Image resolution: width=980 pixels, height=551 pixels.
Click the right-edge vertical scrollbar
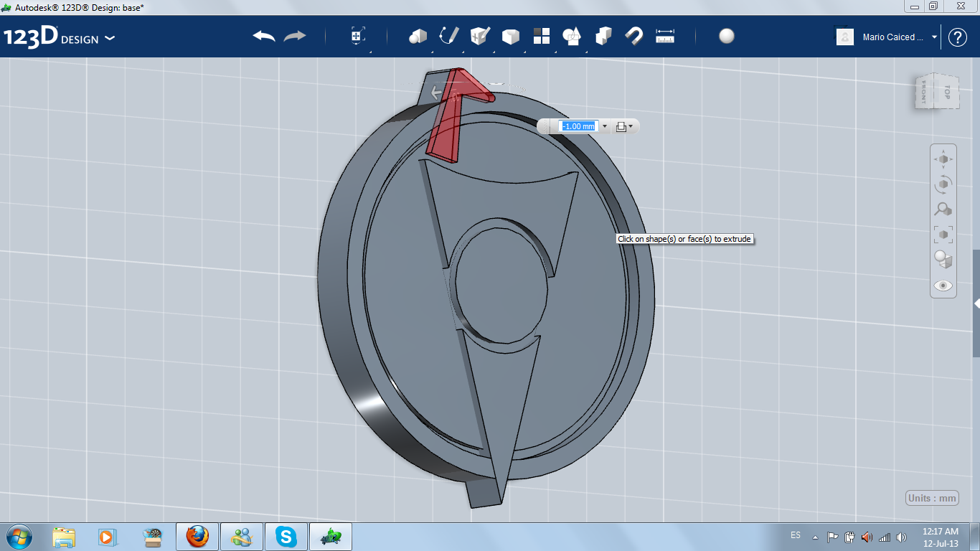click(976, 303)
